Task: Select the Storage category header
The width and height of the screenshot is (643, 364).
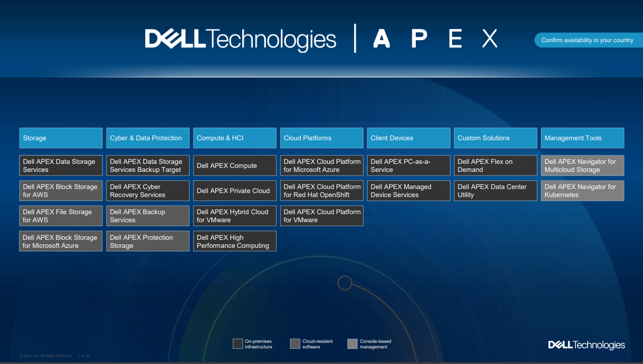Action: click(x=61, y=138)
